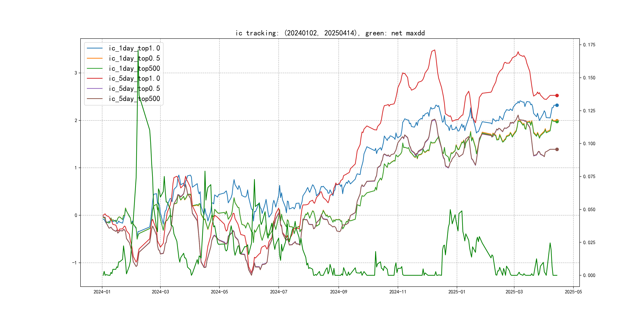Click the blue ic_1day_top1.0 legend line
This screenshot has width=644, height=322.
click(x=94, y=48)
